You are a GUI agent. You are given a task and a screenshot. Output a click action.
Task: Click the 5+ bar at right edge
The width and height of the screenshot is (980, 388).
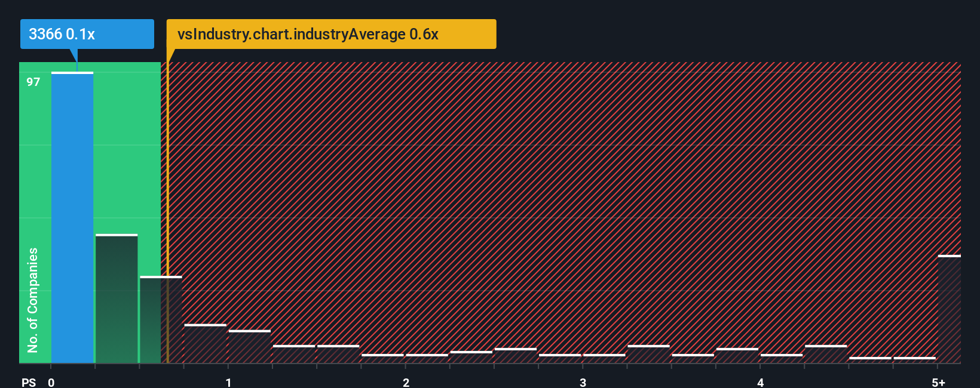coord(950,309)
